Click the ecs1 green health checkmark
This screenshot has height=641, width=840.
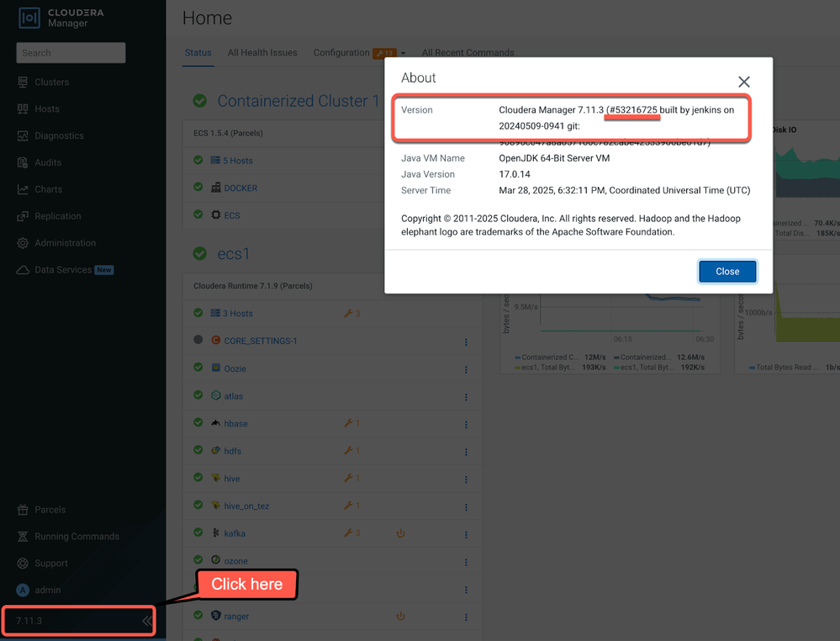pos(200,253)
